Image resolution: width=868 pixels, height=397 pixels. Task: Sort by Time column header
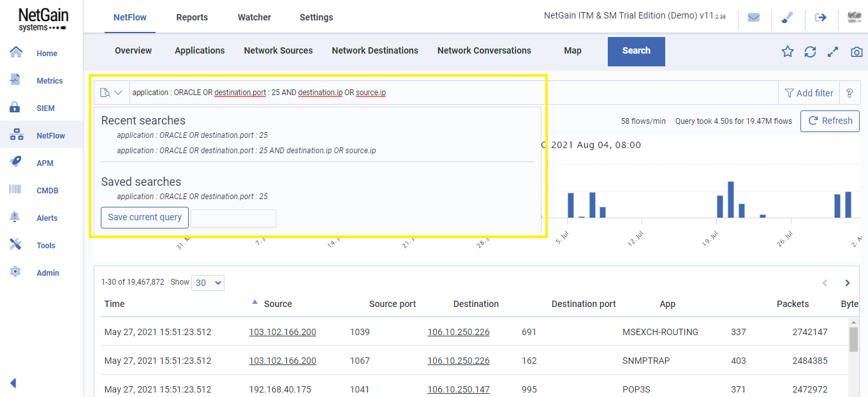pyautogui.click(x=114, y=304)
